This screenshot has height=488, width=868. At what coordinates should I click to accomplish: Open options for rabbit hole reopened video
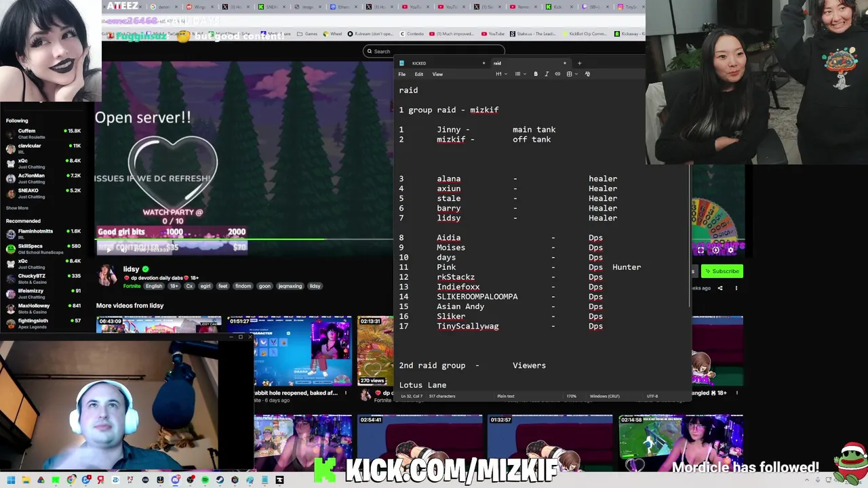[345, 393]
